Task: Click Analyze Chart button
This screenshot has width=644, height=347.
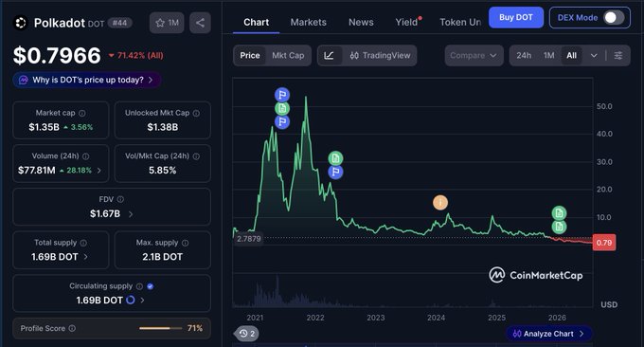Action: (x=548, y=334)
